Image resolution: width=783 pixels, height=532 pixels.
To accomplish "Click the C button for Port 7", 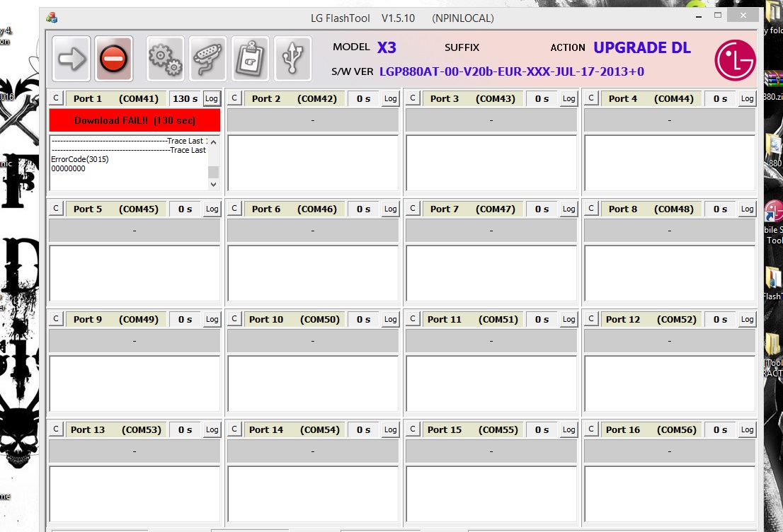I will [x=413, y=209].
